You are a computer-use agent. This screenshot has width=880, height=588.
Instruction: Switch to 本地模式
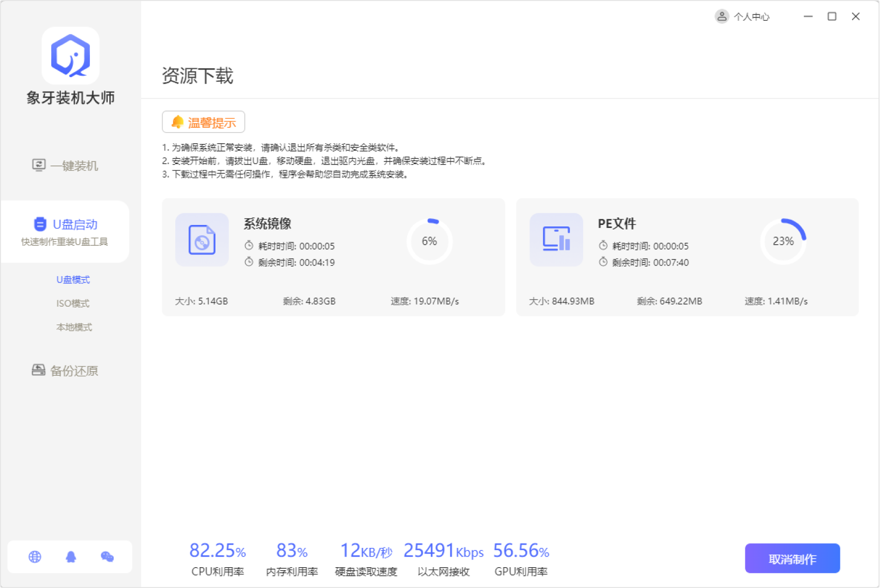pos(74,328)
